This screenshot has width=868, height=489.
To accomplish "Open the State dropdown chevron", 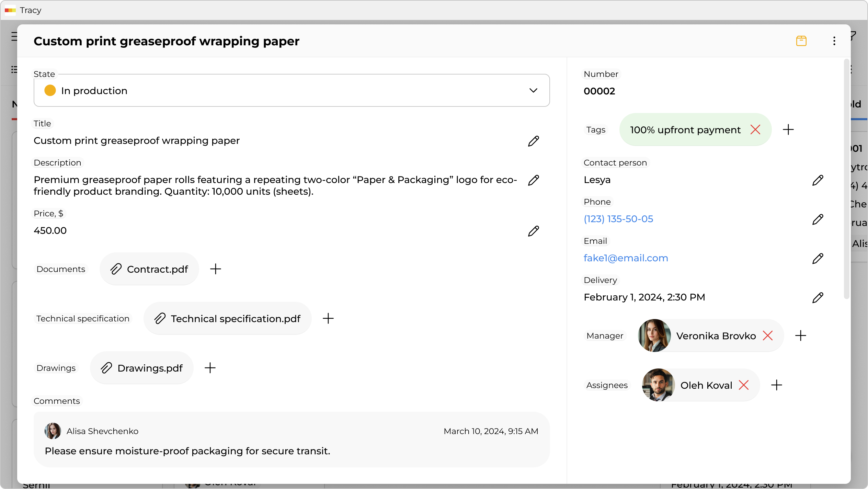I will point(533,91).
